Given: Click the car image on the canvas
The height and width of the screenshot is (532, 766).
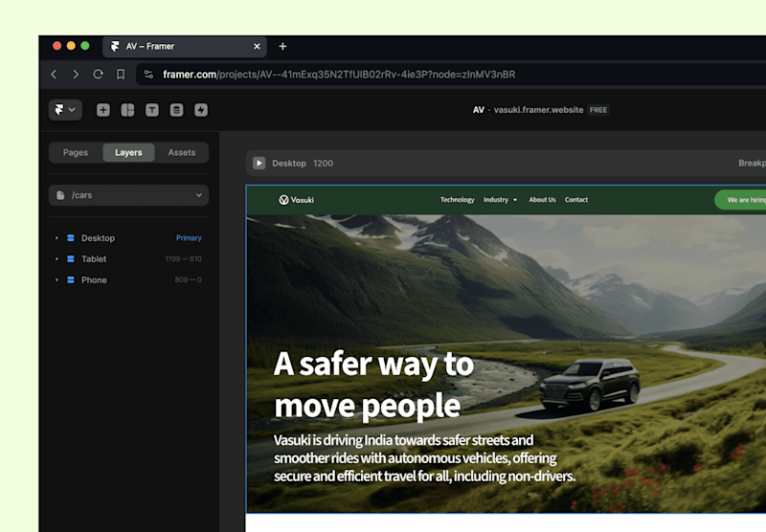Looking at the screenshot, I should click(x=590, y=384).
